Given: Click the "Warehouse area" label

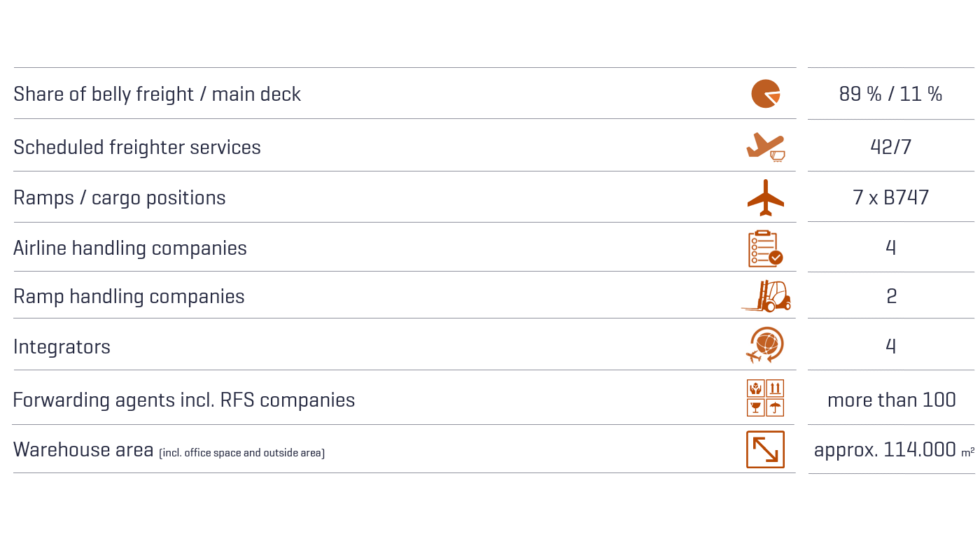Looking at the screenshot, I should (x=83, y=449).
